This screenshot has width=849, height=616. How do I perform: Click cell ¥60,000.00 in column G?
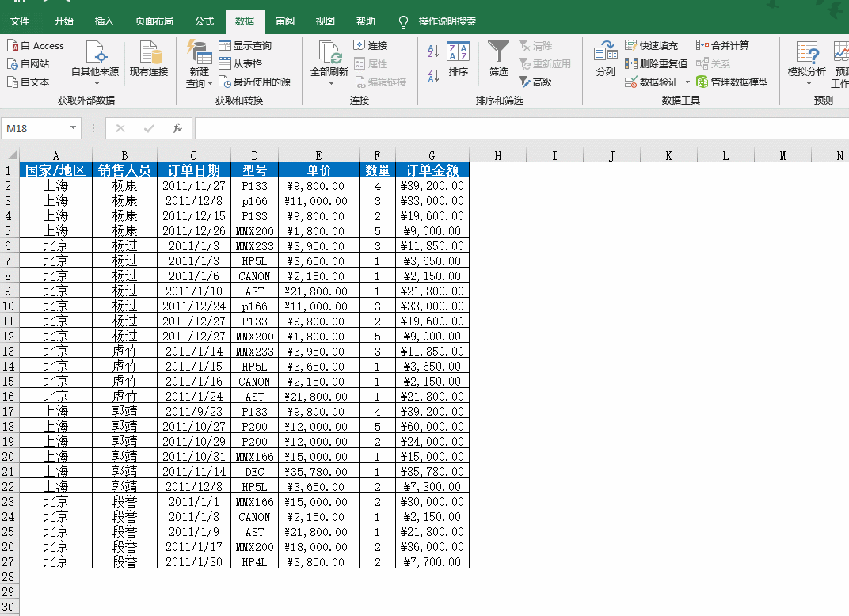(432, 427)
